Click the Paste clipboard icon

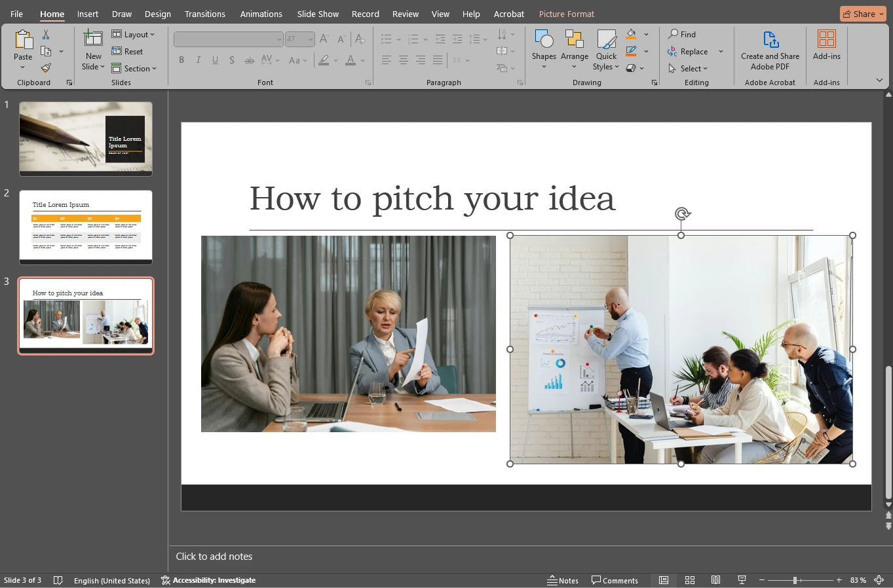click(x=23, y=41)
